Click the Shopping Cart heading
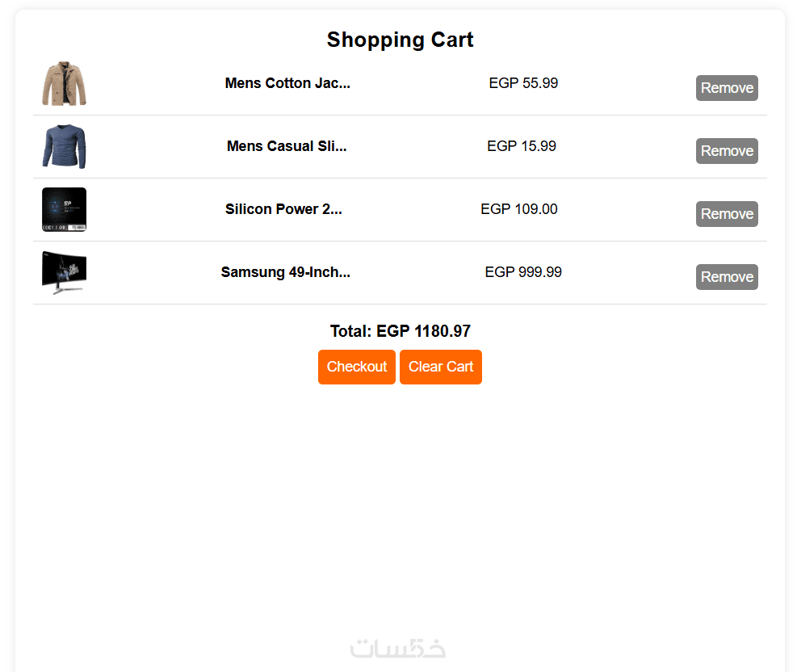 400,40
